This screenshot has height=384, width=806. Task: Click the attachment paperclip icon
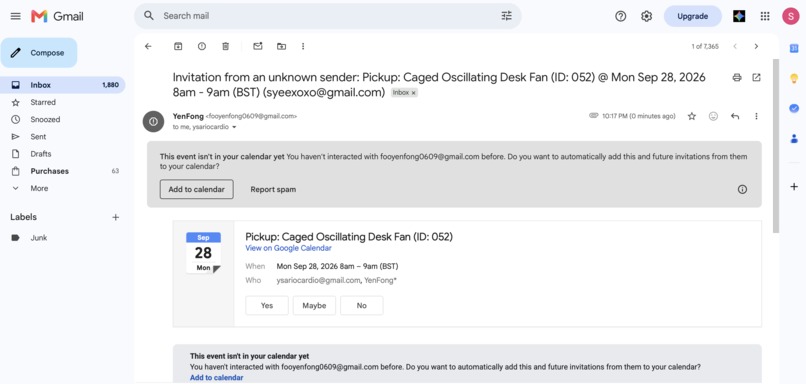click(594, 116)
